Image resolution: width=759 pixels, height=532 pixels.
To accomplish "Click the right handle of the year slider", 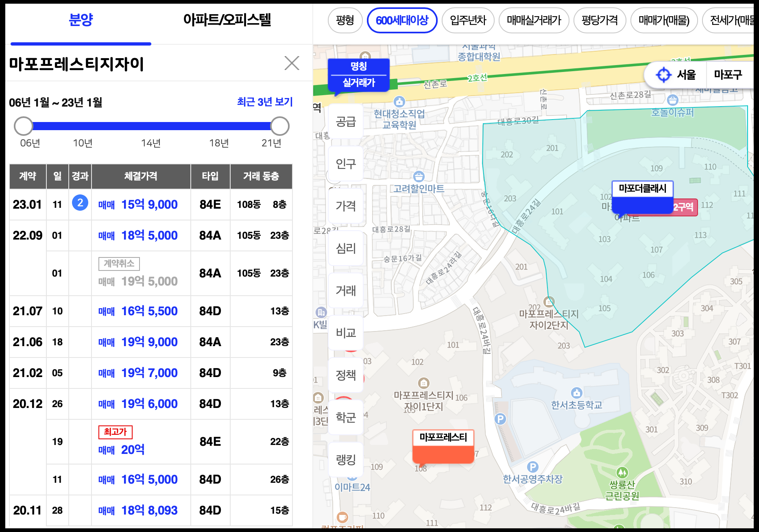I will coord(280,126).
